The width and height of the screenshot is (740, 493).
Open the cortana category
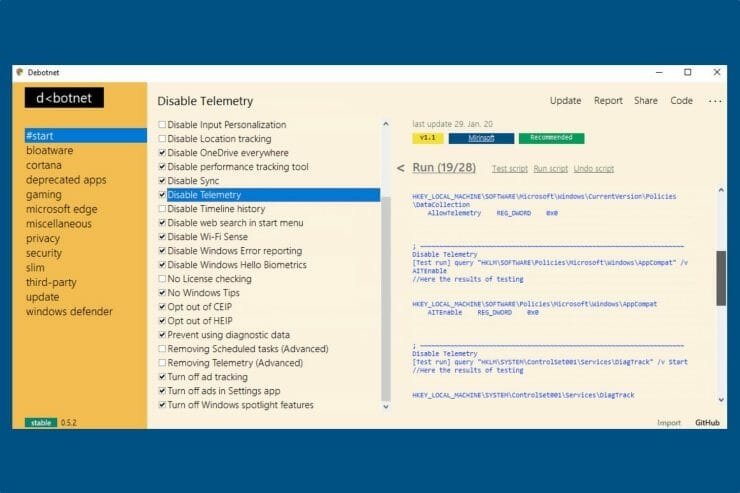[44, 165]
